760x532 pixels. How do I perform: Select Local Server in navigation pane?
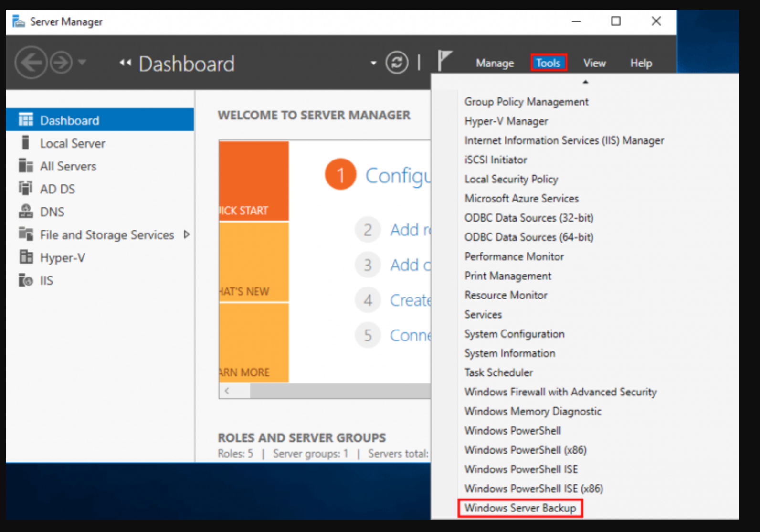(x=73, y=143)
